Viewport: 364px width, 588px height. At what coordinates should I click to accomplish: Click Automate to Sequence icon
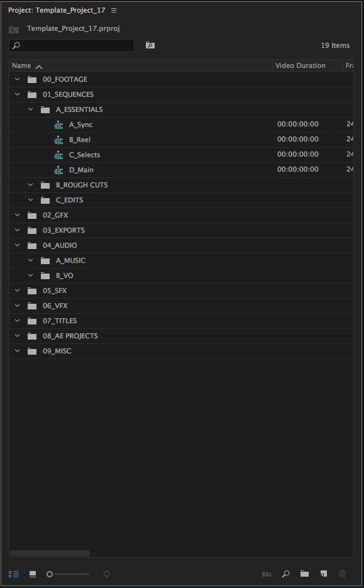click(x=267, y=574)
